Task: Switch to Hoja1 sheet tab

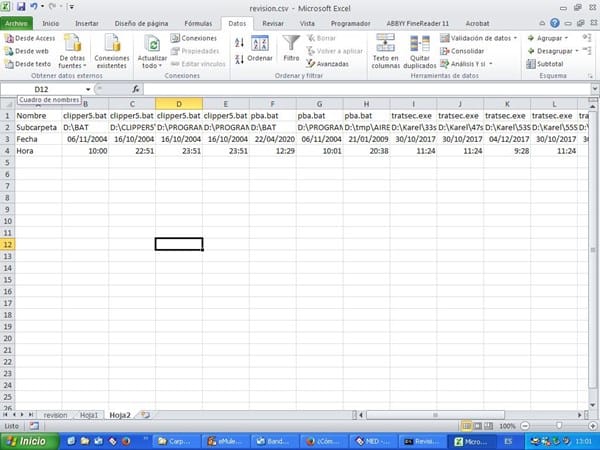Action: 89,415
